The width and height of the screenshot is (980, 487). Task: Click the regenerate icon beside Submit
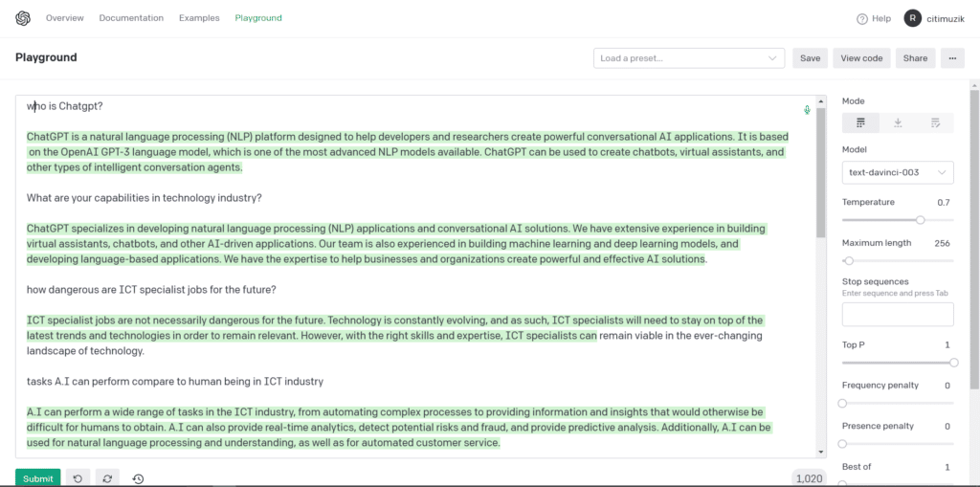(108, 478)
